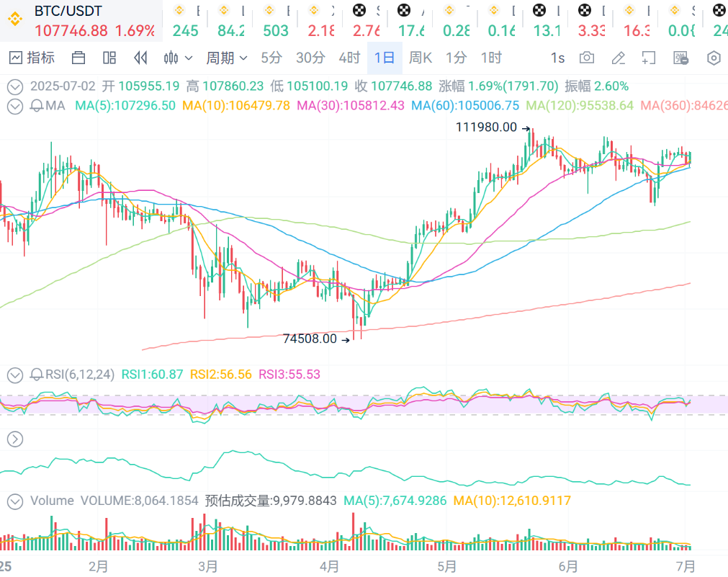Click the 振幅 2.60% amplitude value
Screen dimensions: 728x577
pos(597,86)
